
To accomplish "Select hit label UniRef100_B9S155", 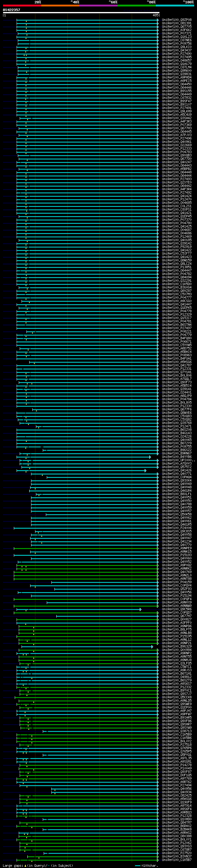I will click(x=176, y=91).
